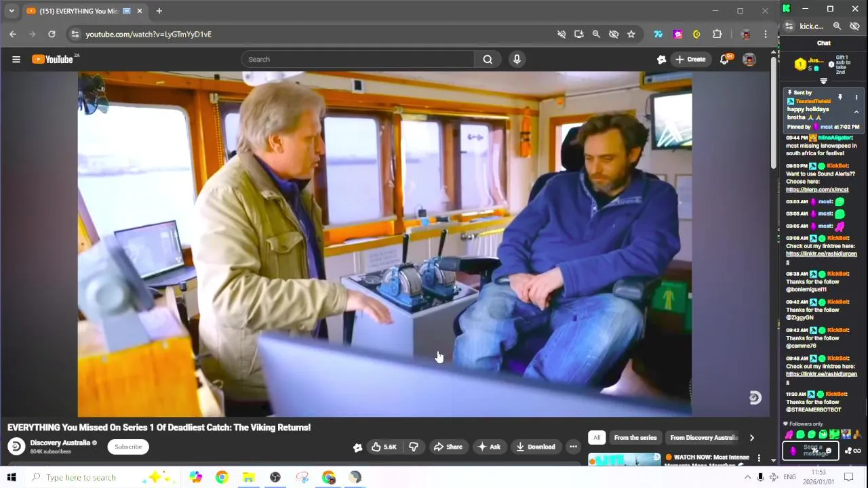Image resolution: width=868 pixels, height=488 pixels.
Task: Click the Kick site settings icon
Action: point(789,26)
